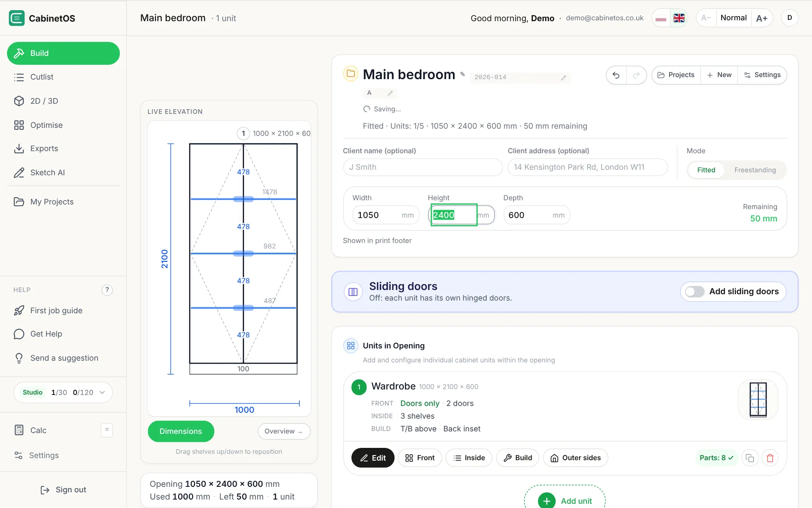Open the D user avatar
The width and height of the screenshot is (812, 508).
tap(790, 18)
